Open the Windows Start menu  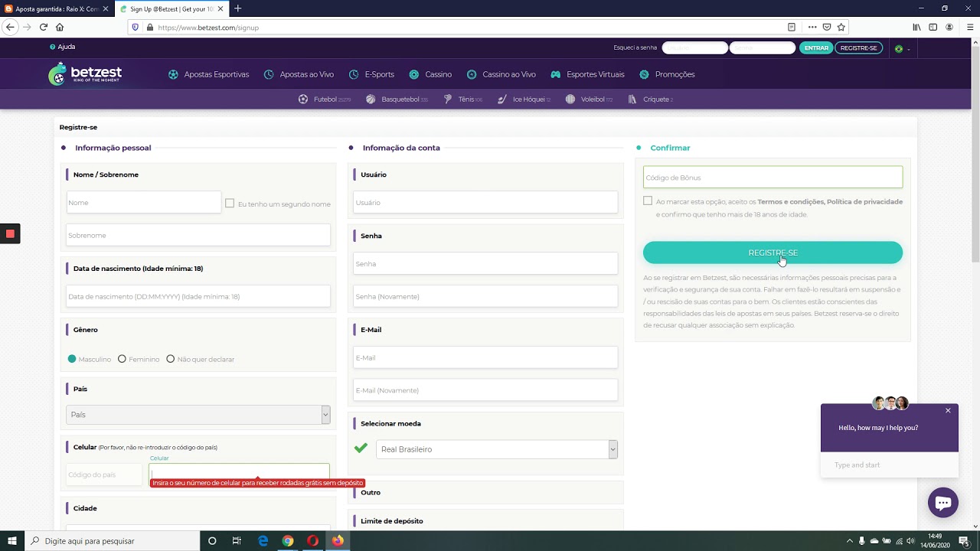click(x=12, y=541)
